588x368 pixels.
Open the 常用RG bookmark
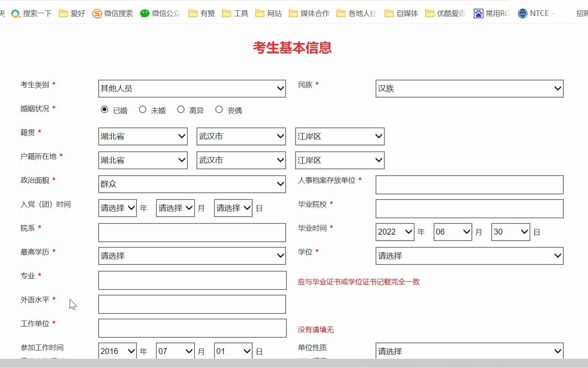[x=492, y=14]
